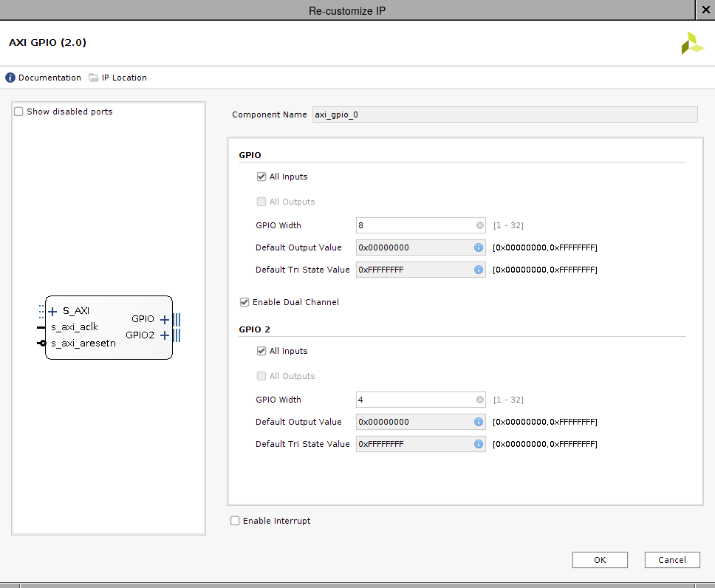Clear the GPIO 2 Width field with its X icon
This screenshot has width=715, height=588.
tap(479, 400)
